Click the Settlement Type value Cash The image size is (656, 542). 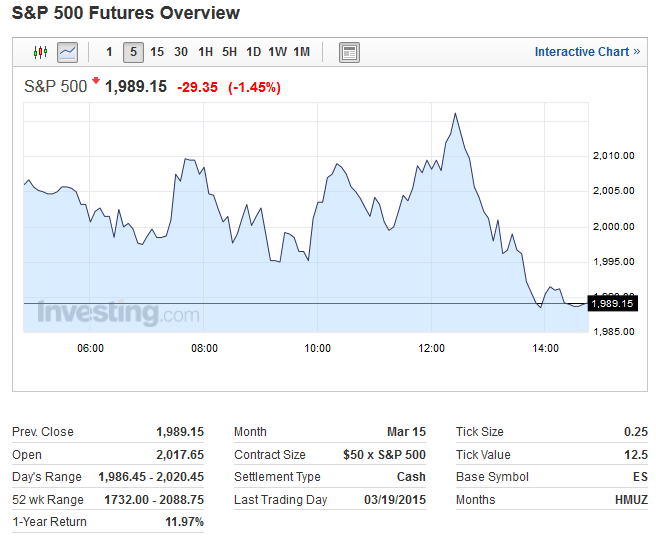pyautogui.click(x=411, y=477)
